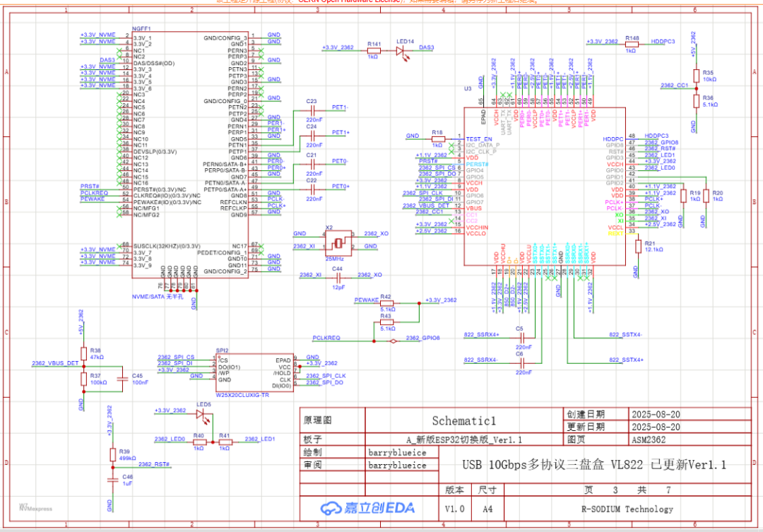Viewport: 763px width, 532px height.
Task: Click the C5 capacitor label
Action: pyautogui.click(x=519, y=329)
